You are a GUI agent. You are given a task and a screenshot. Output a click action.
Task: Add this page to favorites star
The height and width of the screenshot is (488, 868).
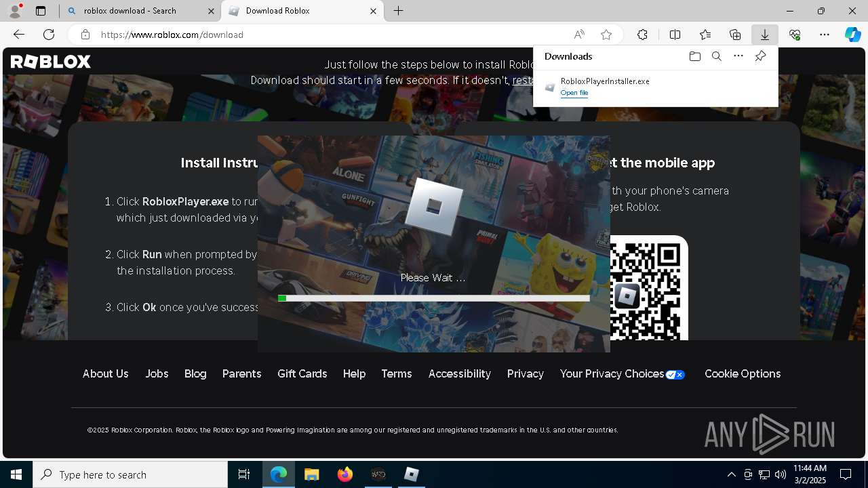click(606, 35)
